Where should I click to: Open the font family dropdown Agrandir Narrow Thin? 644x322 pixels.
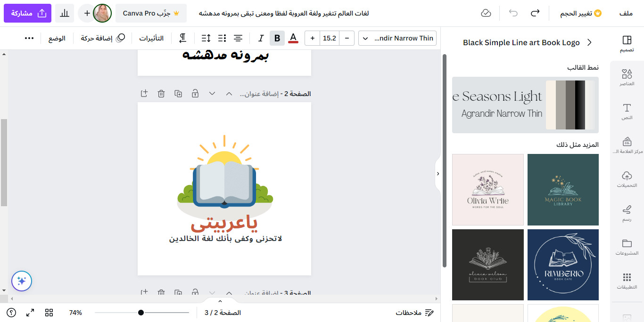[x=397, y=38]
